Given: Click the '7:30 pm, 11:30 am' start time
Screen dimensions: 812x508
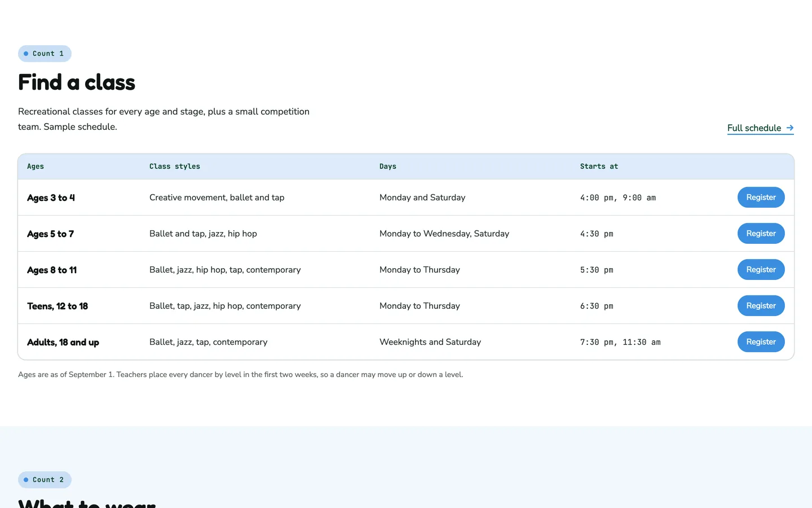Looking at the screenshot, I should coord(620,342).
